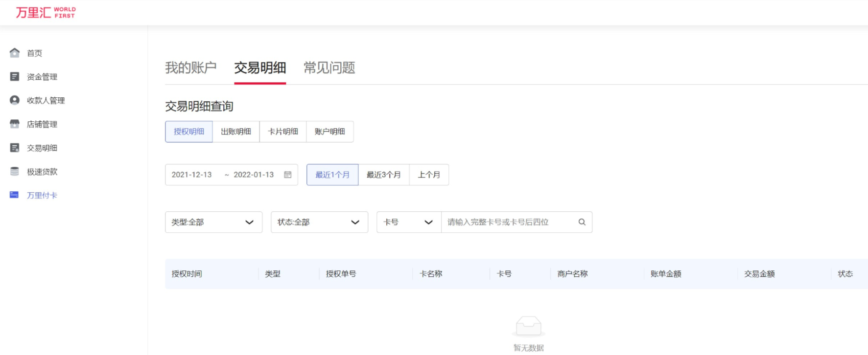Open the calendar icon in date range
This screenshot has width=868, height=355.
coord(288,175)
